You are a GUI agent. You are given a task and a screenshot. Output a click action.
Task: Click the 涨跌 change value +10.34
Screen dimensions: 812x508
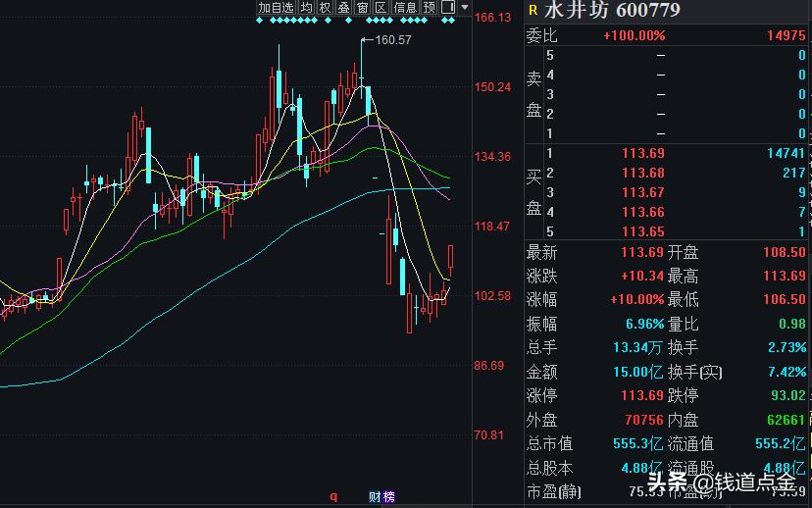(x=642, y=276)
